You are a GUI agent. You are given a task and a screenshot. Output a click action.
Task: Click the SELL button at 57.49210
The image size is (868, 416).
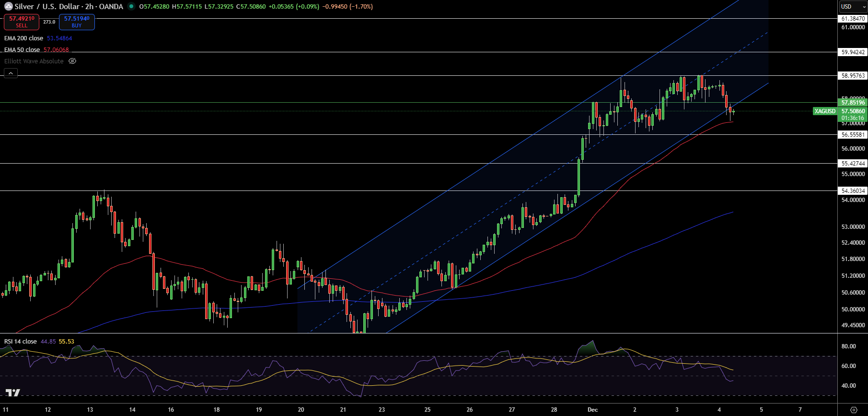click(22, 22)
